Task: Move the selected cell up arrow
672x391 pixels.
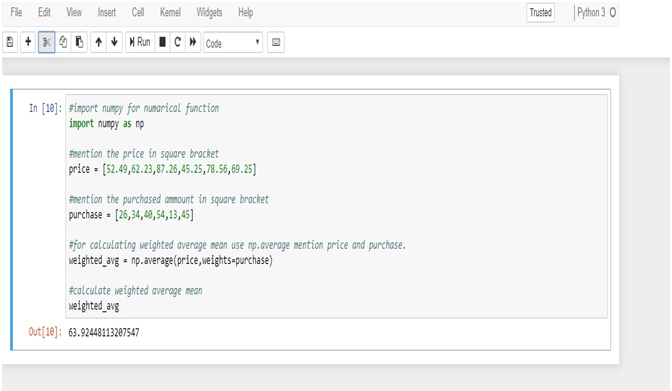Action: (99, 42)
